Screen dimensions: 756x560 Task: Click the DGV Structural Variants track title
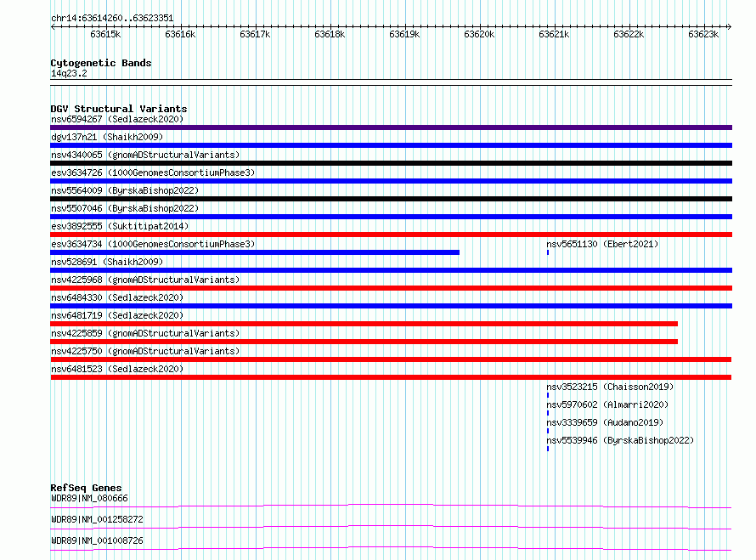pyautogui.click(x=119, y=109)
